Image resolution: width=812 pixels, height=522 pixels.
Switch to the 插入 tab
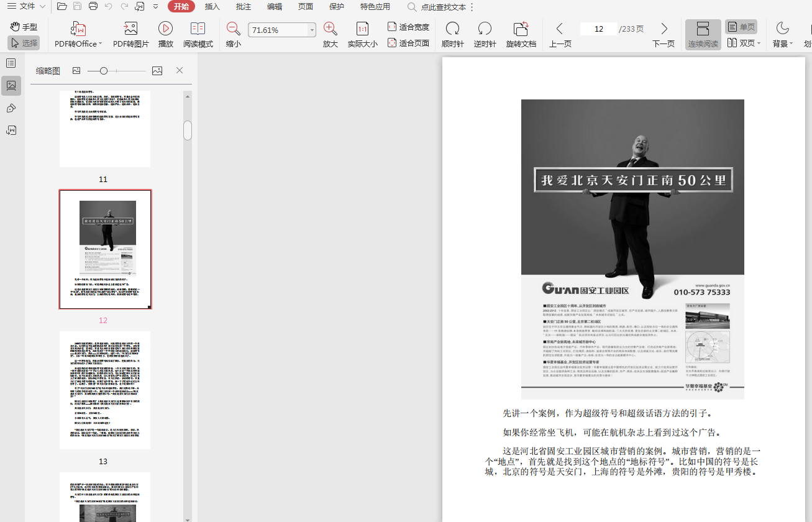pyautogui.click(x=212, y=6)
